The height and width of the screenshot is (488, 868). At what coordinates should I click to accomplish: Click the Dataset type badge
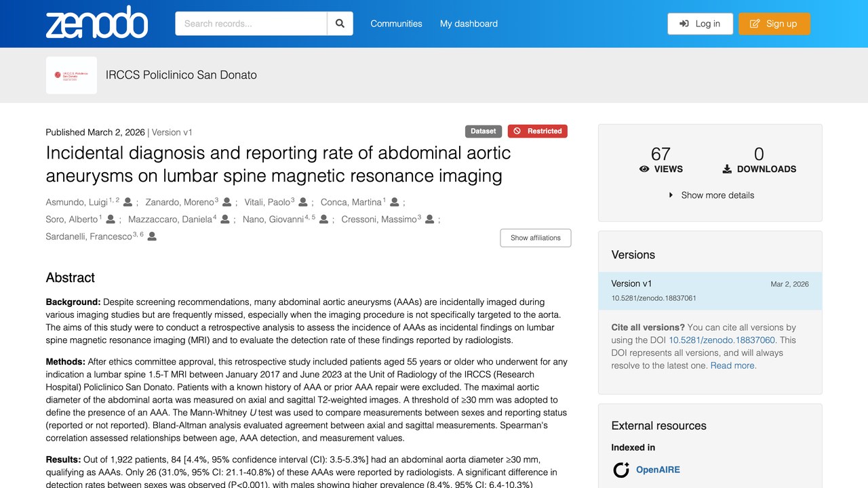point(483,131)
